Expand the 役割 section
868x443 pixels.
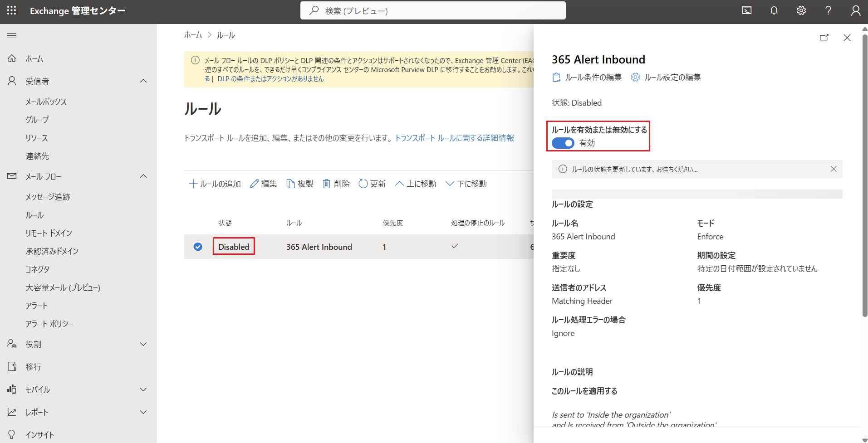[x=143, y=344]
